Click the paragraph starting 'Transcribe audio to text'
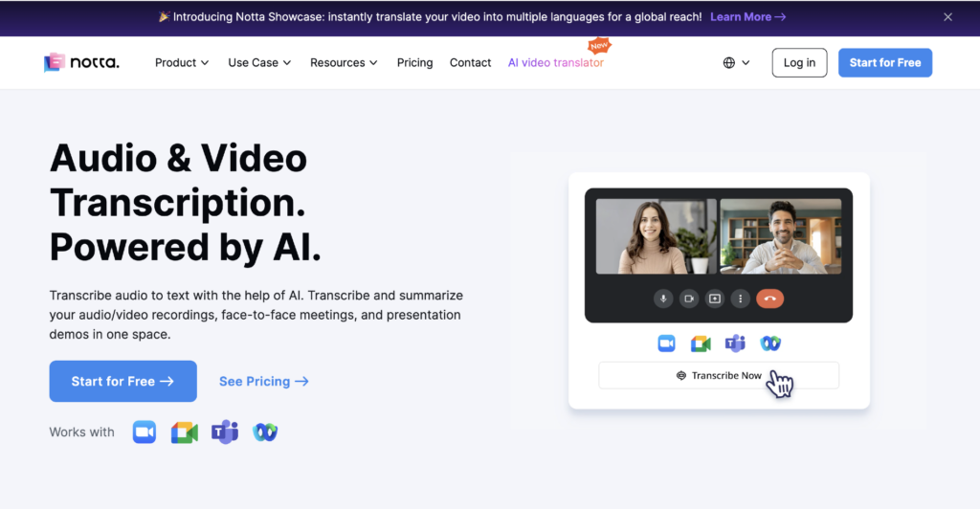Image resolution: width=980 pixels, height=509 pixels. click(x=256, y=315)
